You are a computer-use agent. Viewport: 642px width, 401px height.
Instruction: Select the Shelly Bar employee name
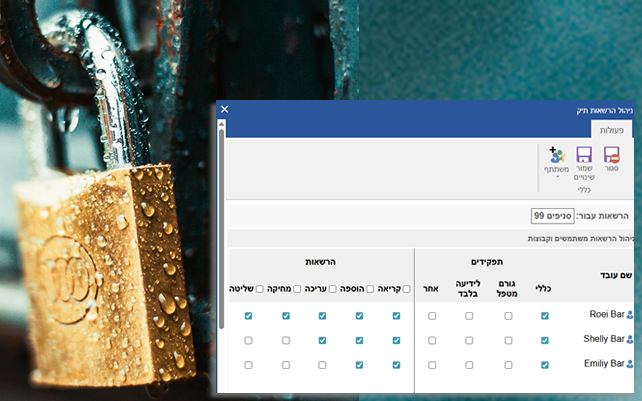click(603, 340)
